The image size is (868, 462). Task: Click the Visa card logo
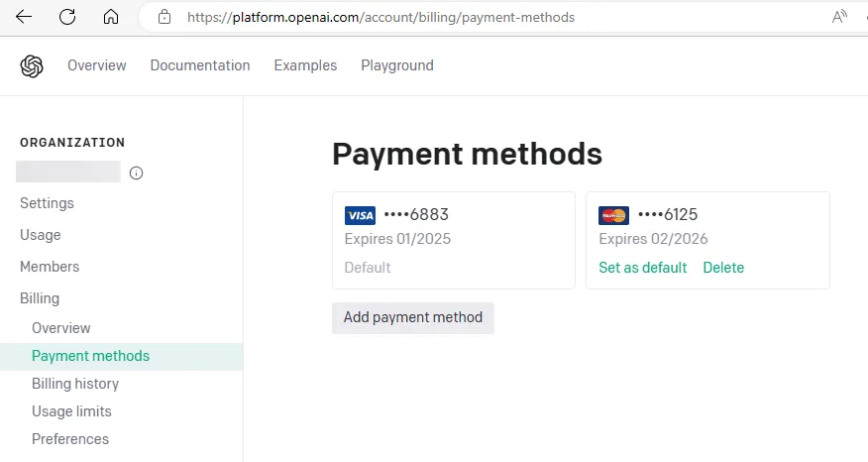360,215
